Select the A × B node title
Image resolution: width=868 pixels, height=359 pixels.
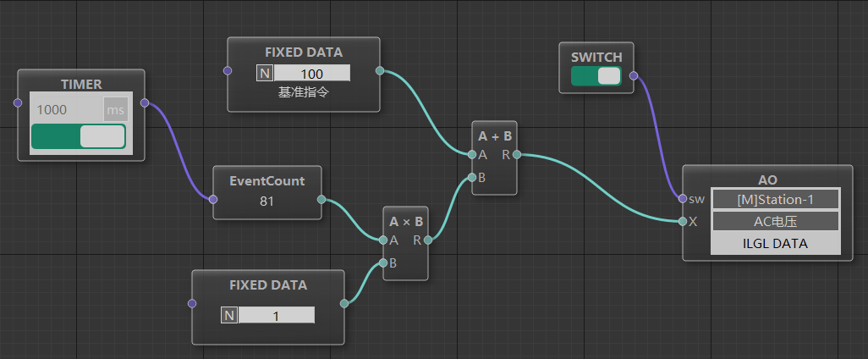(406, 222)
